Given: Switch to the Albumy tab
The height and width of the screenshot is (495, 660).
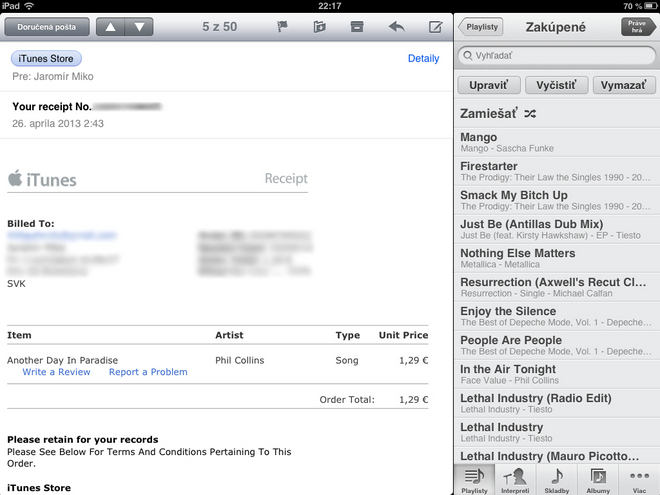Looking at the screenshot, I should 598,480.
